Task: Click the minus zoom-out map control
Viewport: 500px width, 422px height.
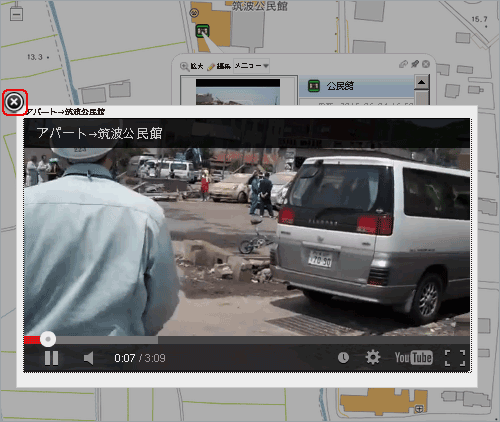Action: pos(16,15)
